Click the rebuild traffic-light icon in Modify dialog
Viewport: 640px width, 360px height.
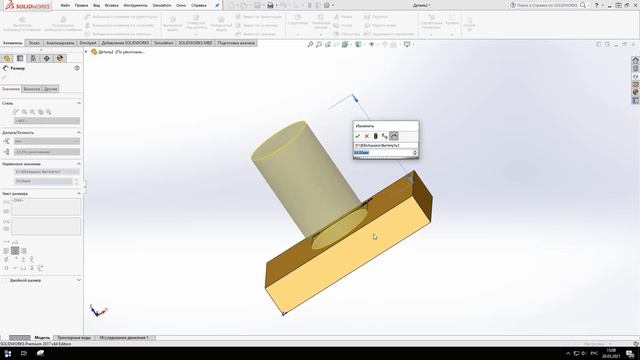(x=376, y=136)
